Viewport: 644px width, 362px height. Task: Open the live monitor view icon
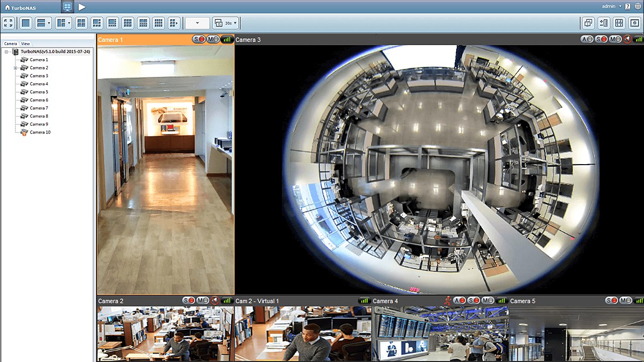click(68, 7)
